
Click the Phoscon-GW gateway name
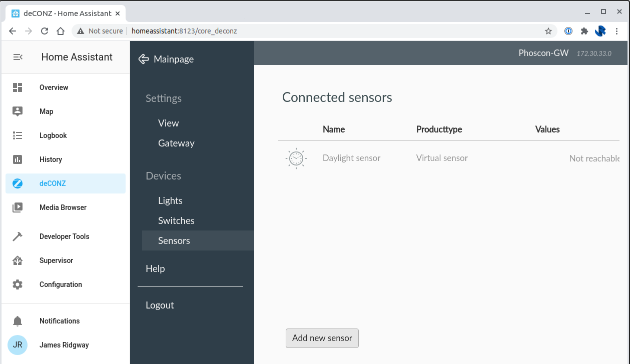pyautogui.click(x=543, y=52)
